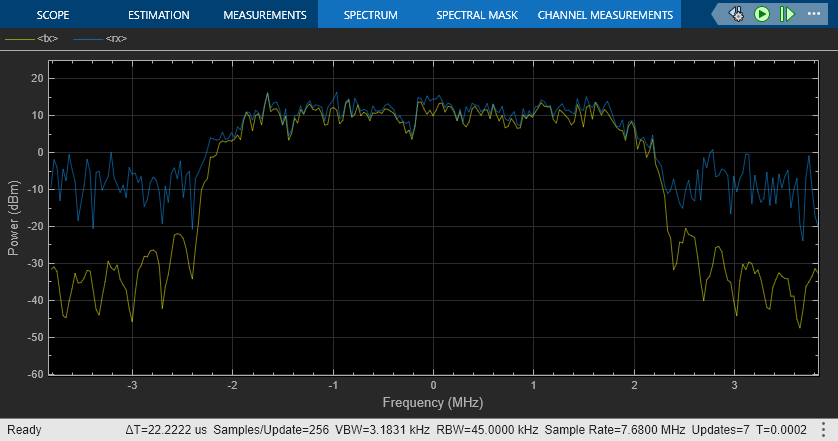Click the ΔT=22.2222 us status entry
This screenshot has width=838, height=441.
point(166,430)
